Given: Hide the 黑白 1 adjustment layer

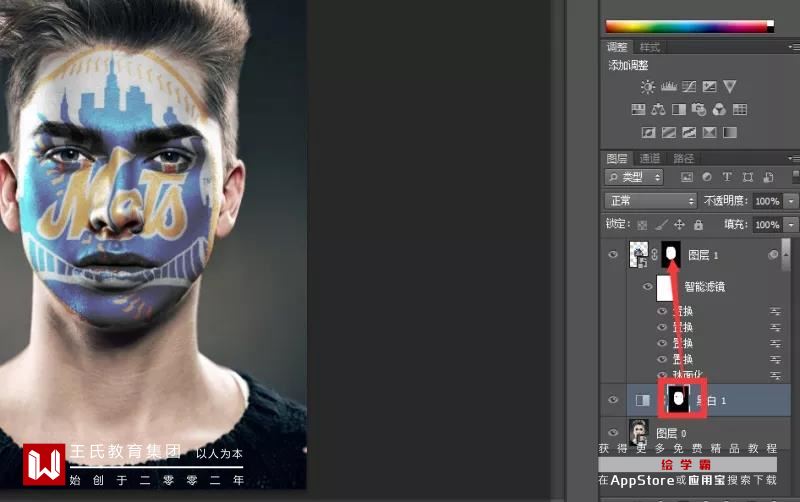Looking at the screenshot, I should pos(613,400).
